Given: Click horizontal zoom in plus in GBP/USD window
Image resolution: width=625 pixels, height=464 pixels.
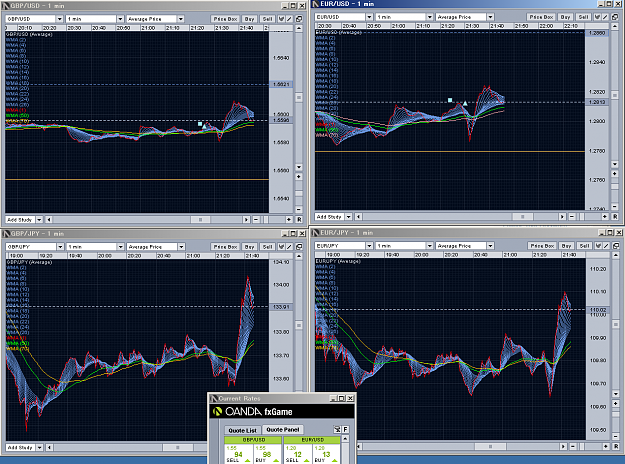Looking at the screenshot, I should coord(289,220).
